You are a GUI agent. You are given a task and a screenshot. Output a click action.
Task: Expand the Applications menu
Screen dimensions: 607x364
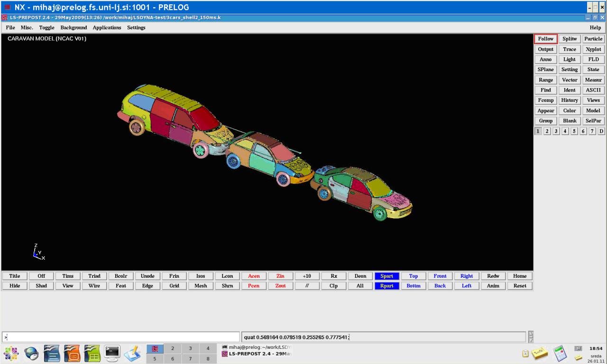coord(107,27)
